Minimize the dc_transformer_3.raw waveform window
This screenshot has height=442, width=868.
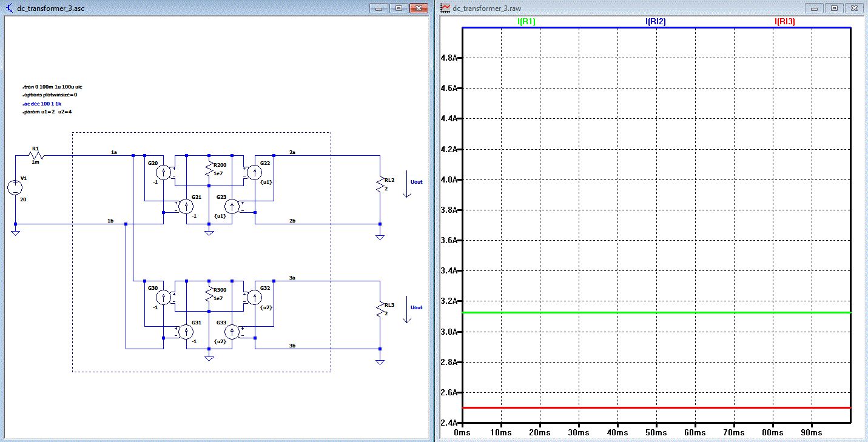815,8
